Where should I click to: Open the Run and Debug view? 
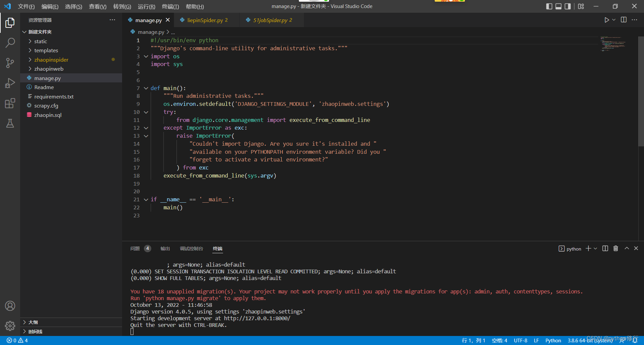[x=10, y=83]
